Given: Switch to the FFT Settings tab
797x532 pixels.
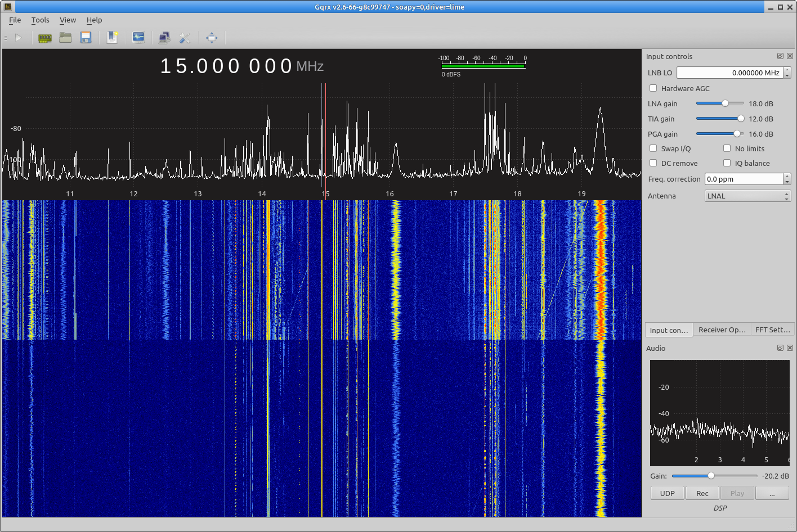Looking at the screenshot, I should (x=772, y=330).
